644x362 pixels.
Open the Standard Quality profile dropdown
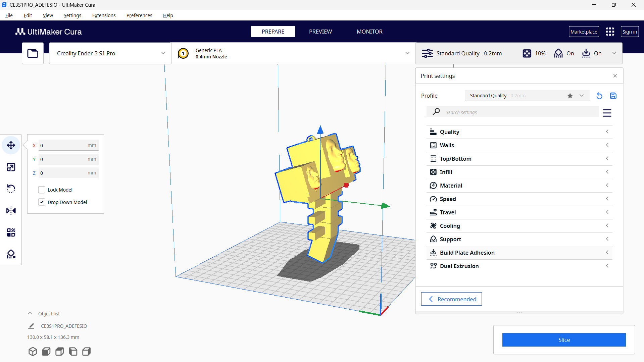pos(527,96)
